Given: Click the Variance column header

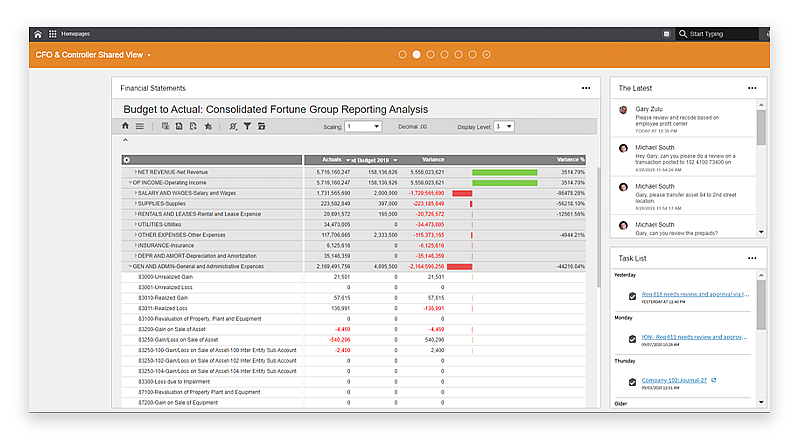Looking at the screenshot, I should [433, 160].
